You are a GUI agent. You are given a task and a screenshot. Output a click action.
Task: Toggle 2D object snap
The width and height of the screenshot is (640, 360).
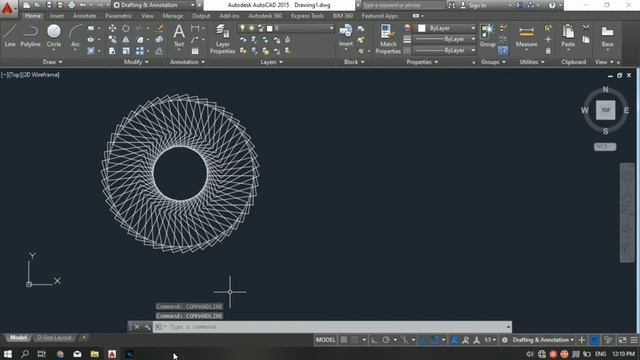[x=435, y=340]
